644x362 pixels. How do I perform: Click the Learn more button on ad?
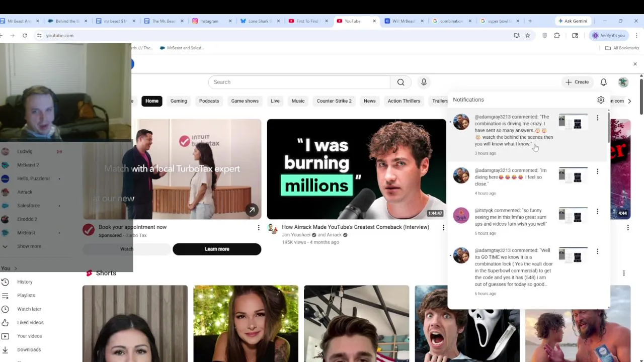(x=217, y=249)
